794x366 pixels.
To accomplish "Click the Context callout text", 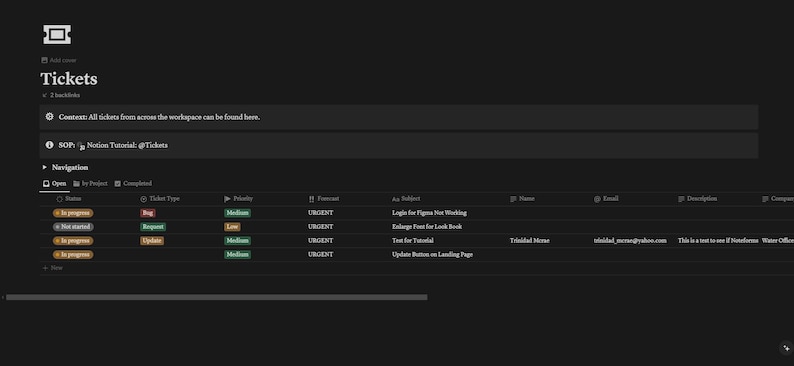I will tap(159, 117).
